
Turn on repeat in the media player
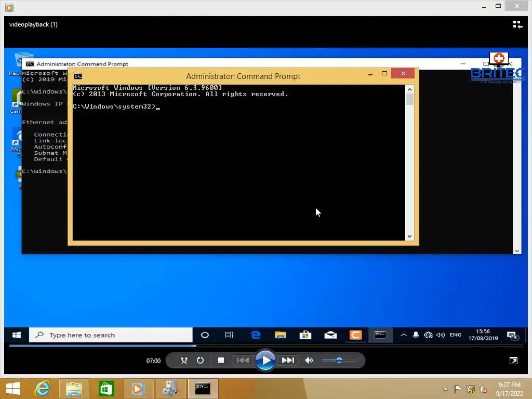click(x=200, y=361)
